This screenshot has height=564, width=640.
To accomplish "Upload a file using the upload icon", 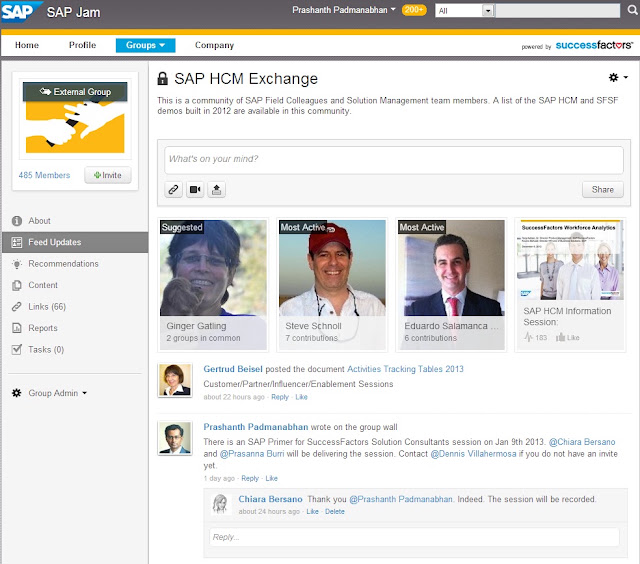I will (216, 190).
